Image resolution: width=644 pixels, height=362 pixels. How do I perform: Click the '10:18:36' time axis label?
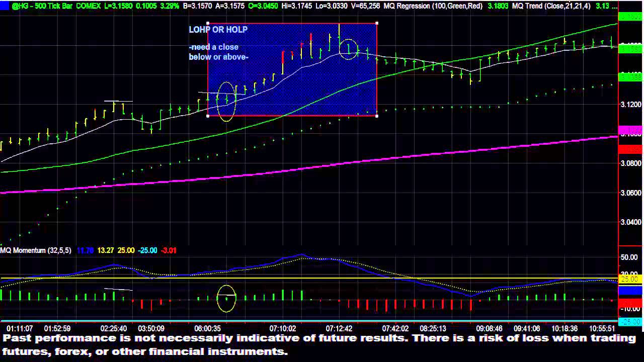tap(566, 328)
